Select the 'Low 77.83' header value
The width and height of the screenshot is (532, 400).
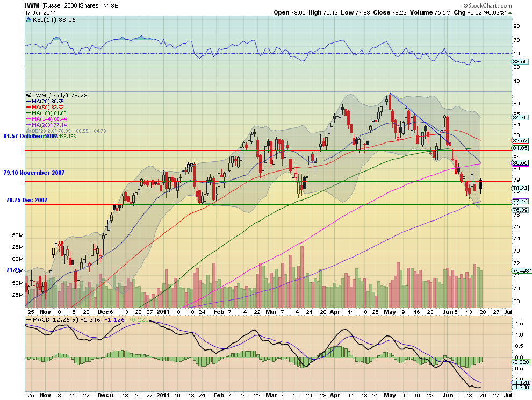[356, 12]
